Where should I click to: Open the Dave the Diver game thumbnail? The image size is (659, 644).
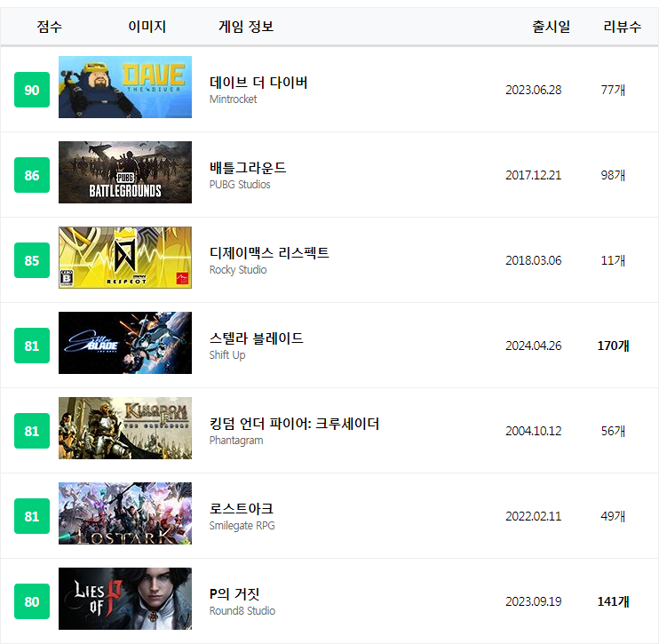coord(125,87)
